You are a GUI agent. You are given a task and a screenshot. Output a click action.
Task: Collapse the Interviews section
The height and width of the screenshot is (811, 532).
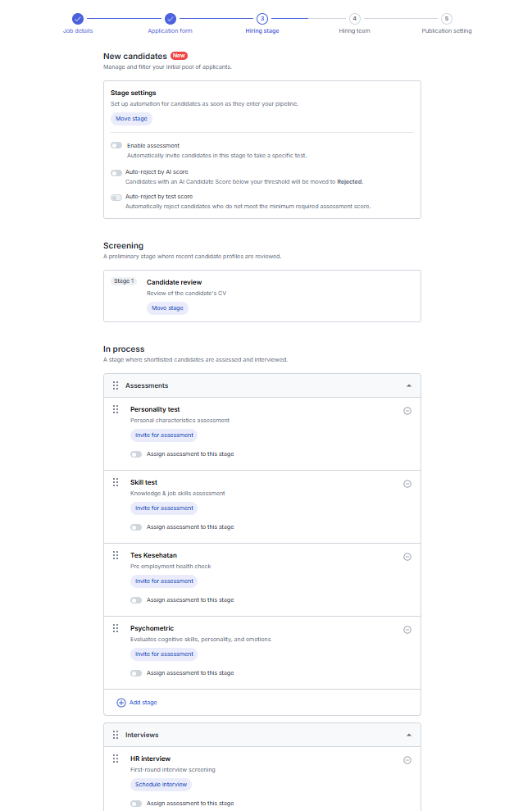409,735
